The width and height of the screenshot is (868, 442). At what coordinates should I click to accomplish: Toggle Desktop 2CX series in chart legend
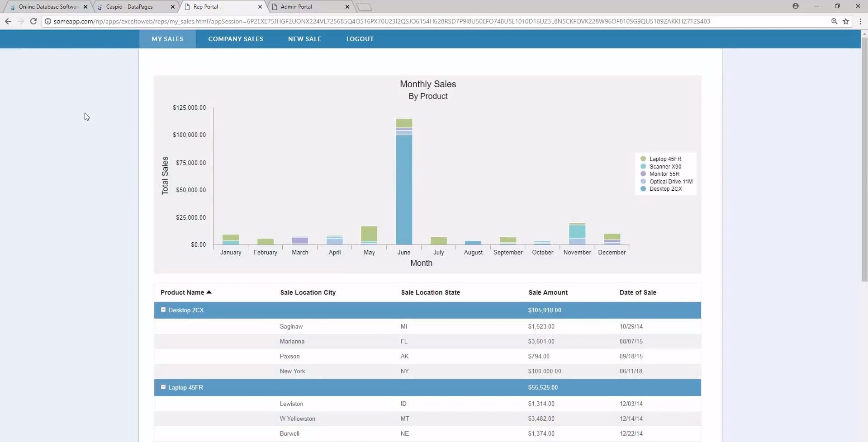665,189
